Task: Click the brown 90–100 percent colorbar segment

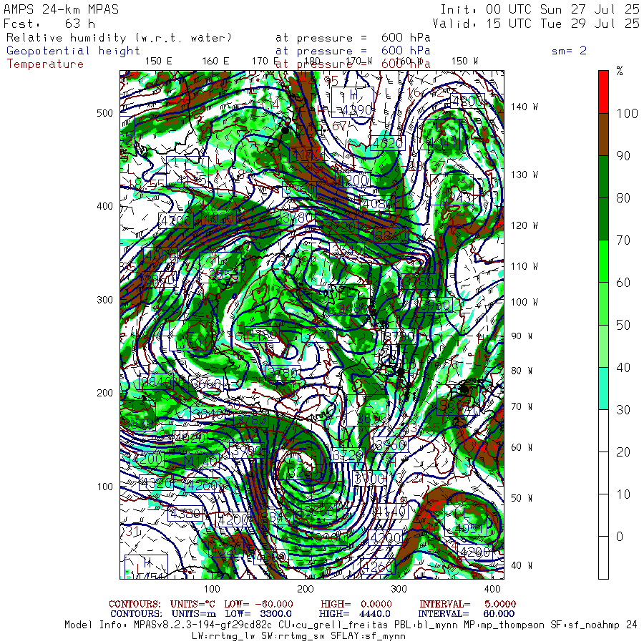Action: pyautogui.click(x=603, y=135)
